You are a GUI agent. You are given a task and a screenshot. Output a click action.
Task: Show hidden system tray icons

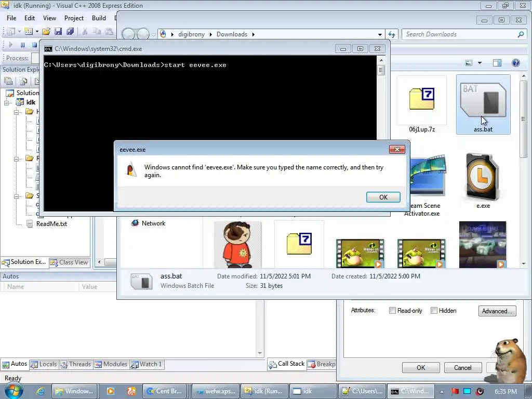pyautogui.click(x=442, y=392)
